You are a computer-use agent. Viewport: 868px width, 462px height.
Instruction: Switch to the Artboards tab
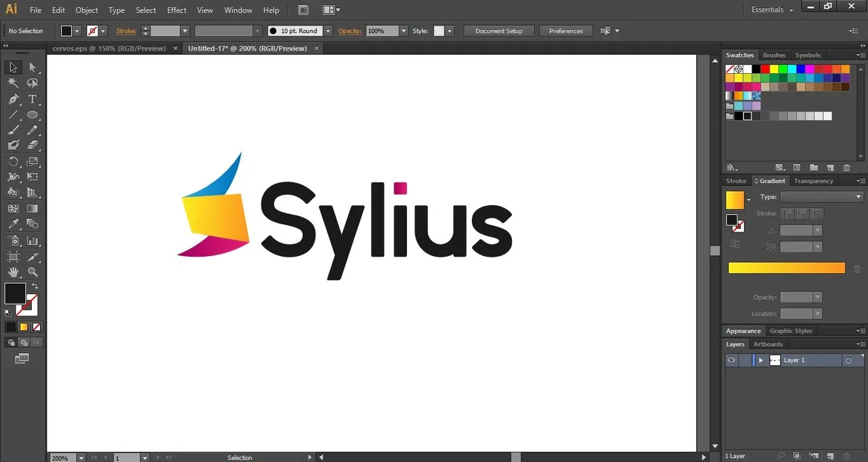coord(768,344)
